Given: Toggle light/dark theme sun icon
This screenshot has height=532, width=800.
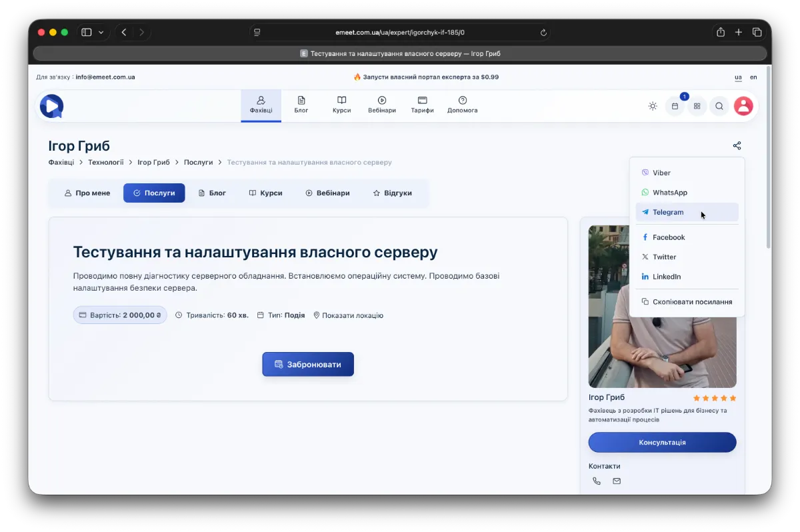Looking at the screenshot, I should point(653,106).
